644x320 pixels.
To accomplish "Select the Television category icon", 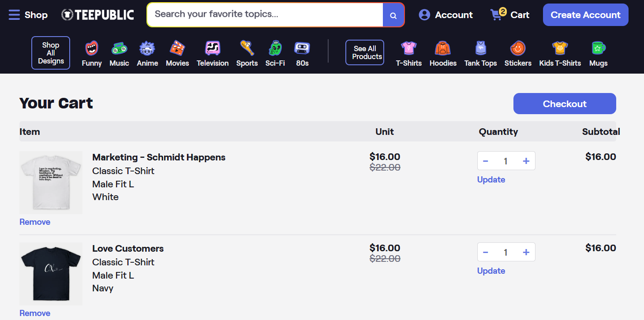I will click(213, 48).
